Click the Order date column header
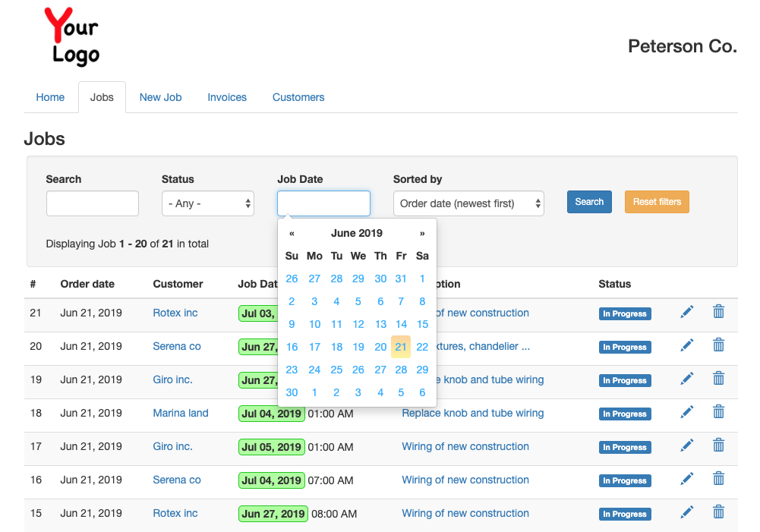The width and height of the screenshot is (760, 532). tap(87, 284)
